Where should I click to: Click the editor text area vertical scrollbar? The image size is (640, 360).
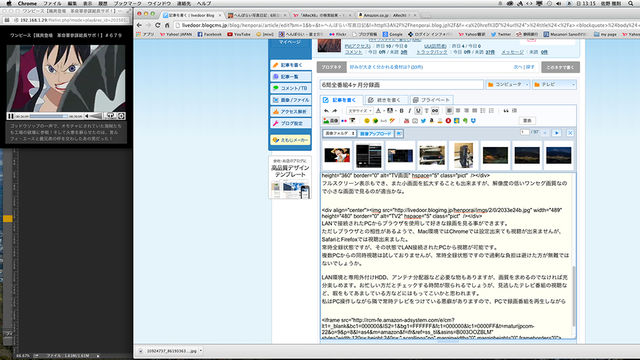click(573, 296)
